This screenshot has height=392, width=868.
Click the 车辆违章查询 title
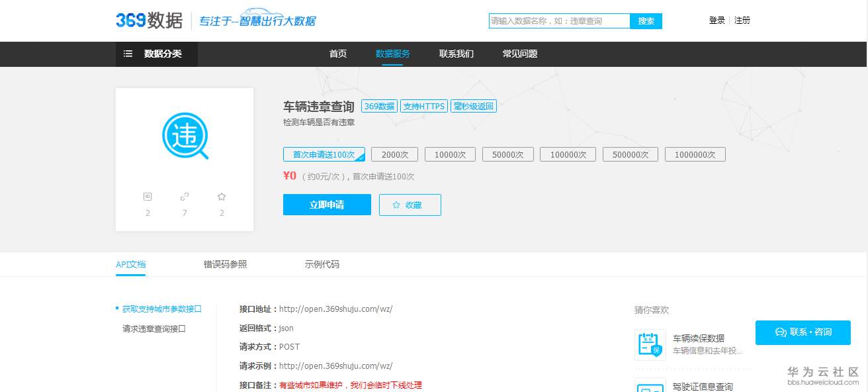point(319,106)
